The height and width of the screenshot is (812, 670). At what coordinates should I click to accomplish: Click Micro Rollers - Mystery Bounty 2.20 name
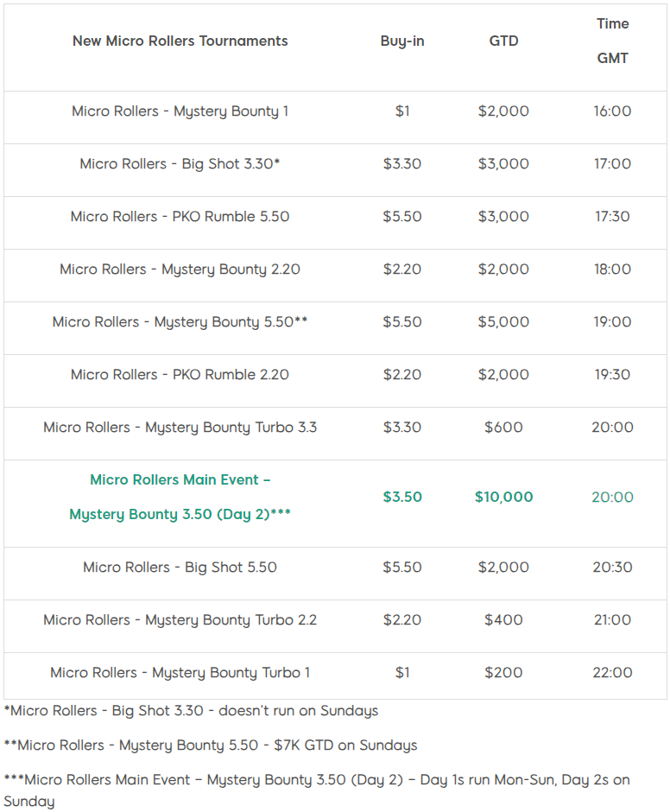point(180,270)
